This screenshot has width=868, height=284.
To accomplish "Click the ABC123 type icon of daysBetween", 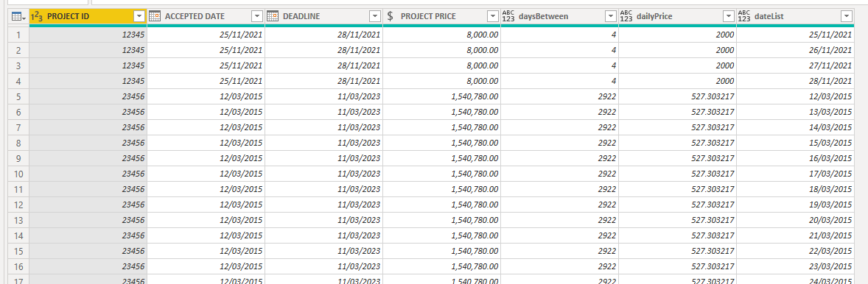I will 508,17.
